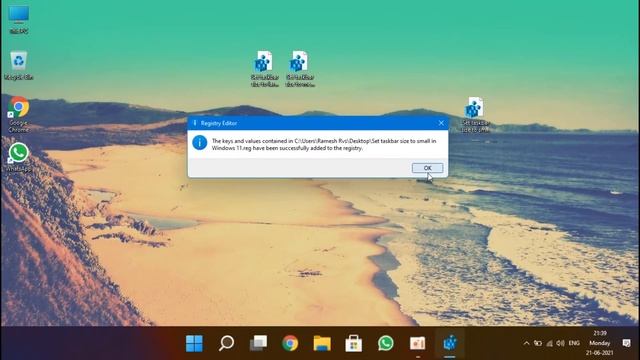Launch Chrome from the taskbar
Screen dimensions: 640x360
(290, 343)
